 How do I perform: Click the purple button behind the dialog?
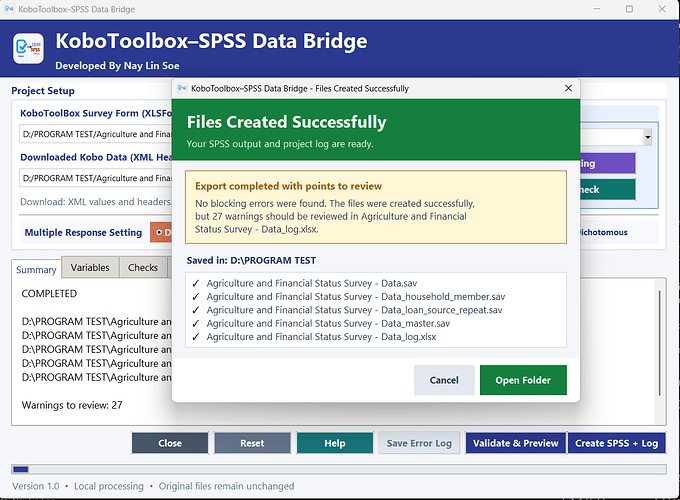pyautogui.click(x=608, y=163)
